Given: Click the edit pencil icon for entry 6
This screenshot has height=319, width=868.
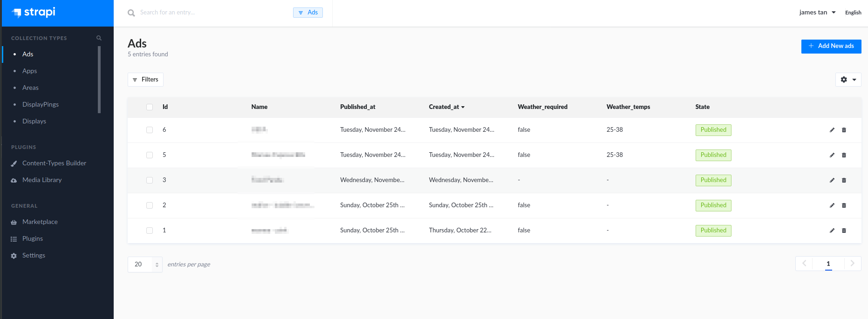Looking at the screenshot, I should pyautogui.click(x=832, y=130).
